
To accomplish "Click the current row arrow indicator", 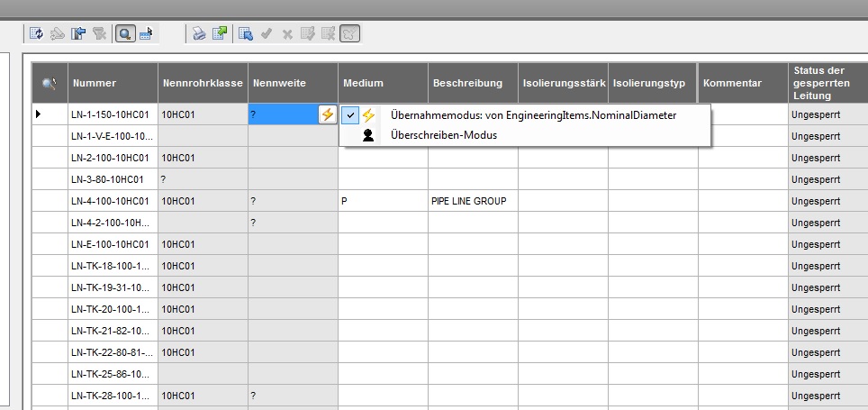I will [x=38, y=114].
